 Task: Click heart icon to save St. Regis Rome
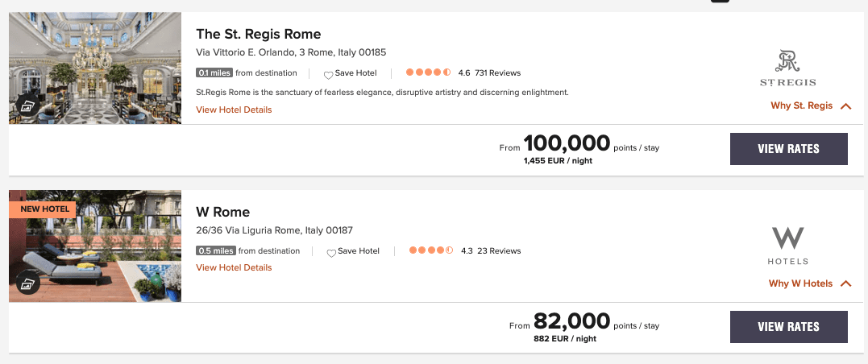click(x=328, y=74)
